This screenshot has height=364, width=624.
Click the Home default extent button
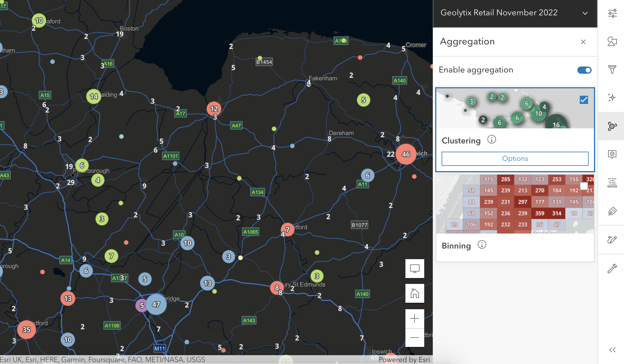click(415, 293)
